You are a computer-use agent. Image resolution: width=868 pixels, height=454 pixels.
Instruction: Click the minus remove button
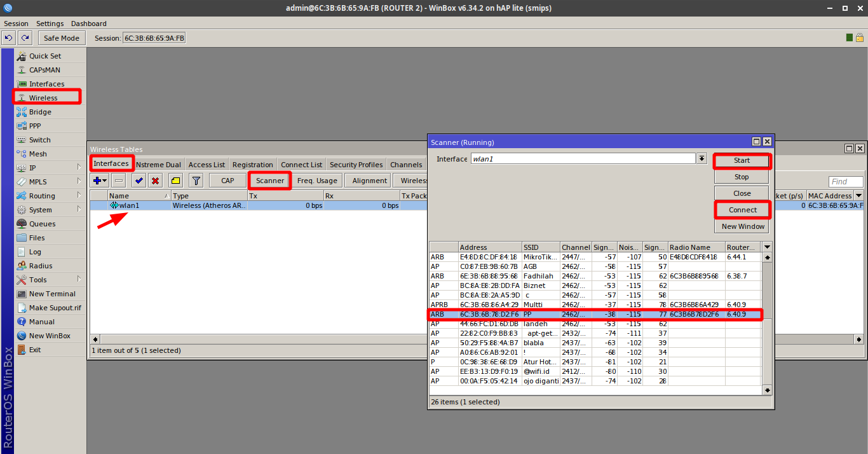pos(119,181)
